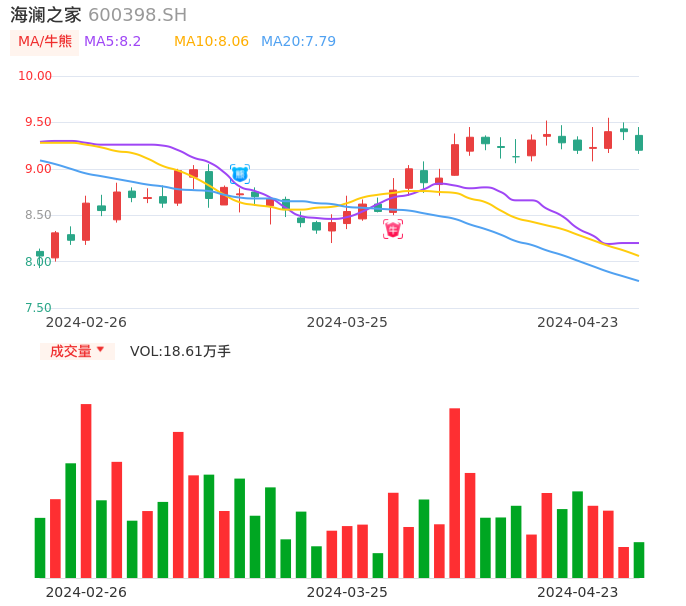This screenshot has width=686, height=606.
Task: Click the 10.00 price axis label
Action: click(35, 76)
